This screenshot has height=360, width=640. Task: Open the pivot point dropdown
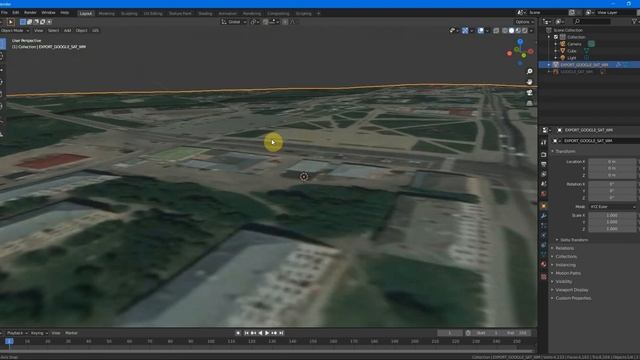pyautogui.click(x=255, y=22)
